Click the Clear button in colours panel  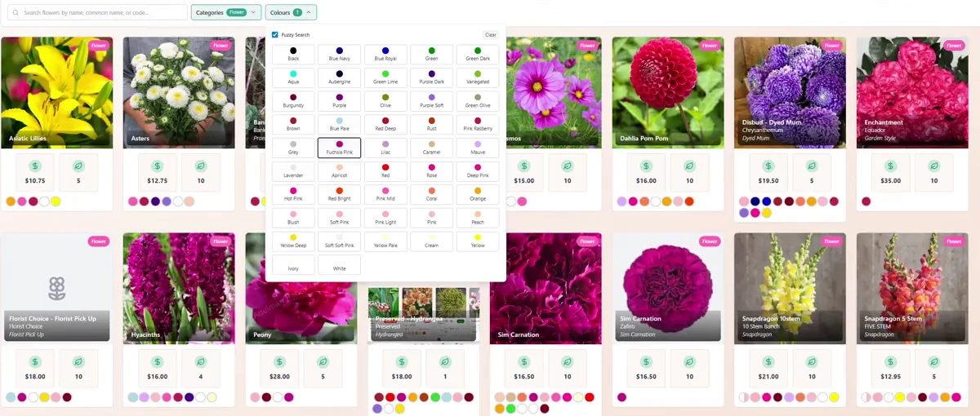(x=491, y=35)
